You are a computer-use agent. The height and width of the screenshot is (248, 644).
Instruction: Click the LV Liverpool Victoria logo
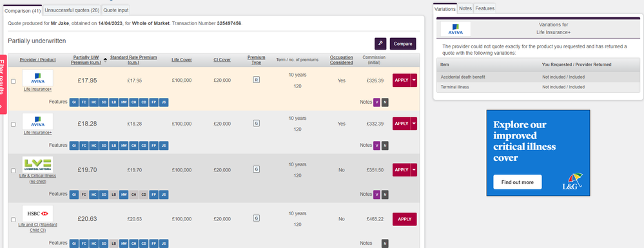coord(37,164)
